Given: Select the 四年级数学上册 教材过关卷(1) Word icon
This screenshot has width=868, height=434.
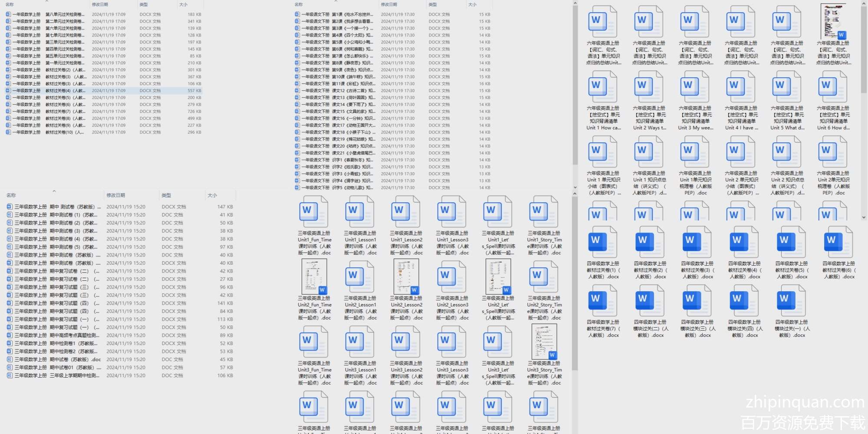Looking at the screenshot, I should (x=602, y=242).
